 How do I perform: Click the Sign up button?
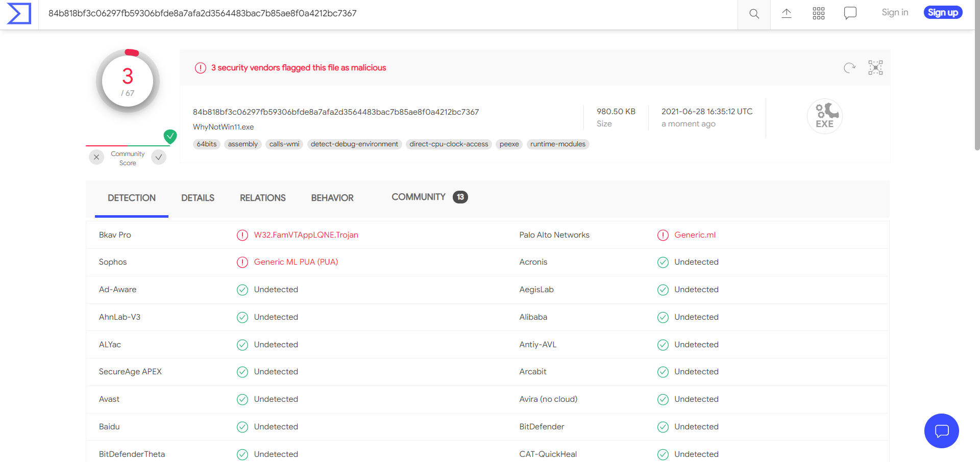(943, 12)
